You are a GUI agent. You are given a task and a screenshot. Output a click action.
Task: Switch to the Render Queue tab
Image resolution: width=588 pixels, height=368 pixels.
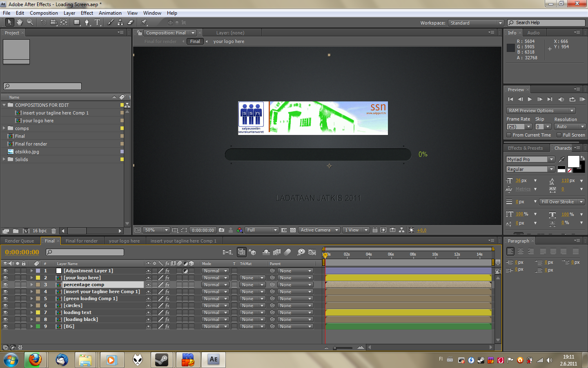click(19, 241)
